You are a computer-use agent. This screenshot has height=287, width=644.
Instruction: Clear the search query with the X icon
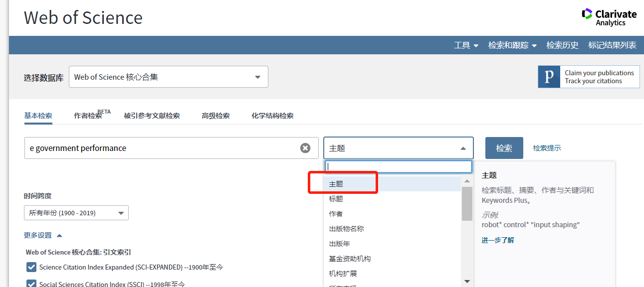(305, 148)
